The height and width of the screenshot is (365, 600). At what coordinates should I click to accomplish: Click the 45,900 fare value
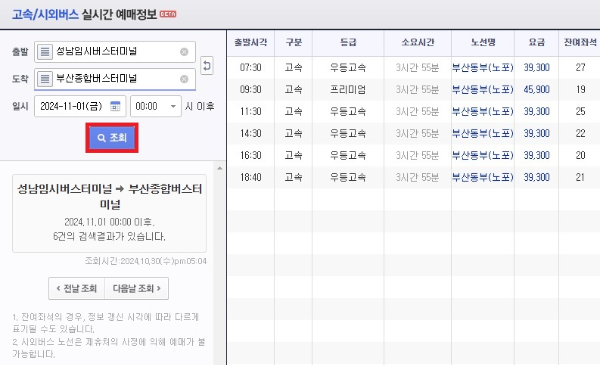(536, 90)
